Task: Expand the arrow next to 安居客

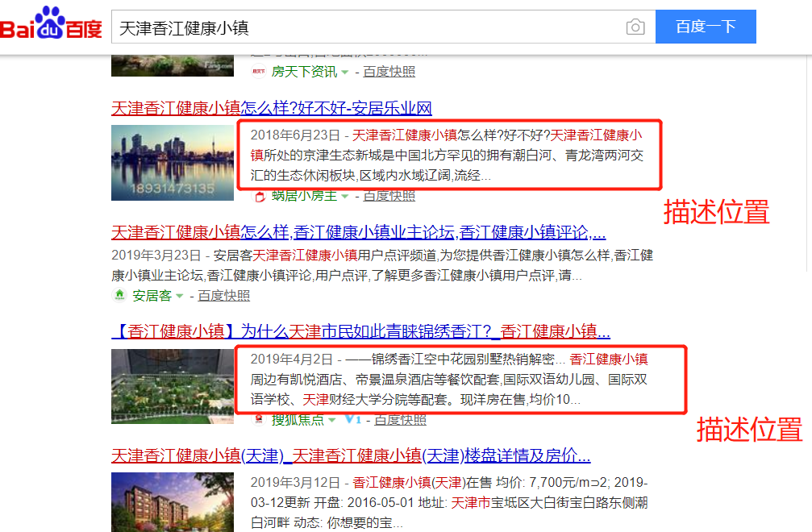Action: (180, 296)
